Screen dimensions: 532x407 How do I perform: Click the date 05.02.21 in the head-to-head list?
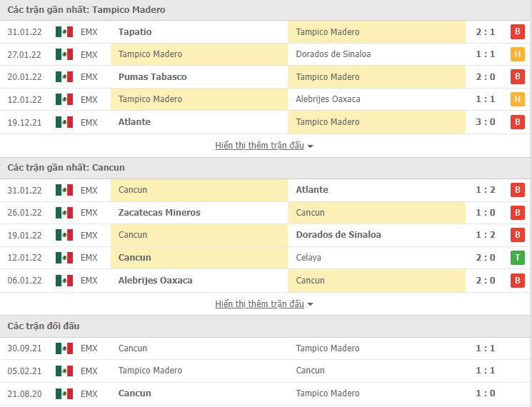pyautogui.click(x=25, y=371)
